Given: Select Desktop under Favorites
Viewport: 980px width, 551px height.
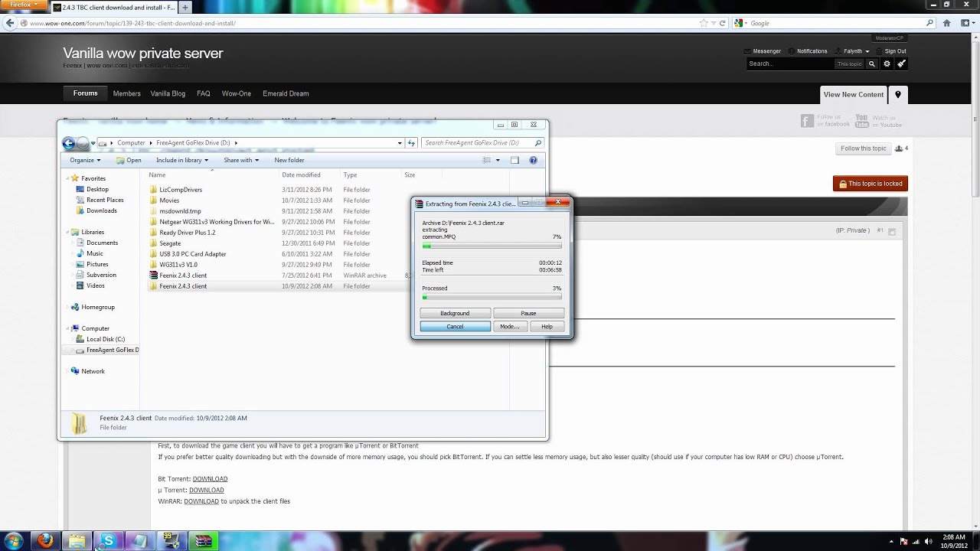Looking at the screenshot, I should point(97,189).
